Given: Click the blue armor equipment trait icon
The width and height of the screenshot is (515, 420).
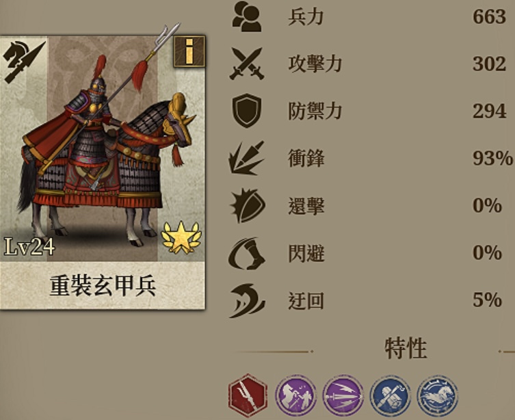Looking at the screenshot, I should click(391, 395).
